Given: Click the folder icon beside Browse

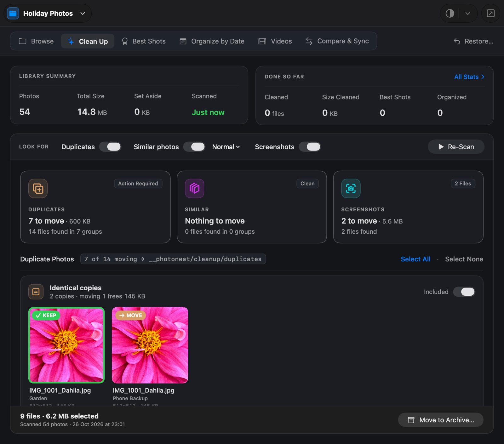Looking at the screenshot, I should coord(23,41).
